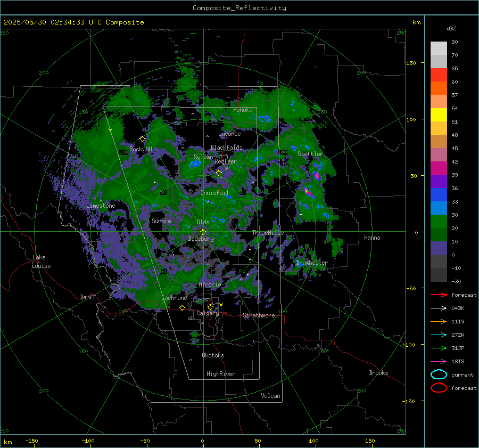
Task: Click the cyan 27ZW arrow icon
Action: point(439,335)
